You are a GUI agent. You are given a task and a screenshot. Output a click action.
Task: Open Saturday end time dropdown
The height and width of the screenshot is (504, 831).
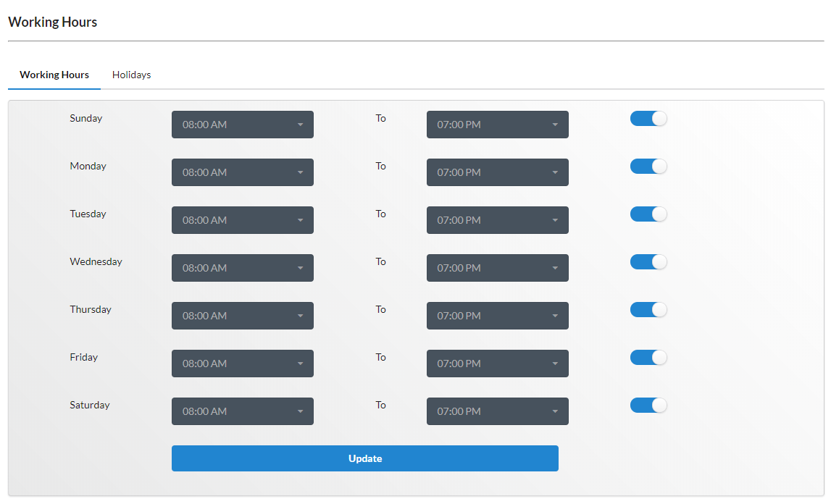pos(497,411)
